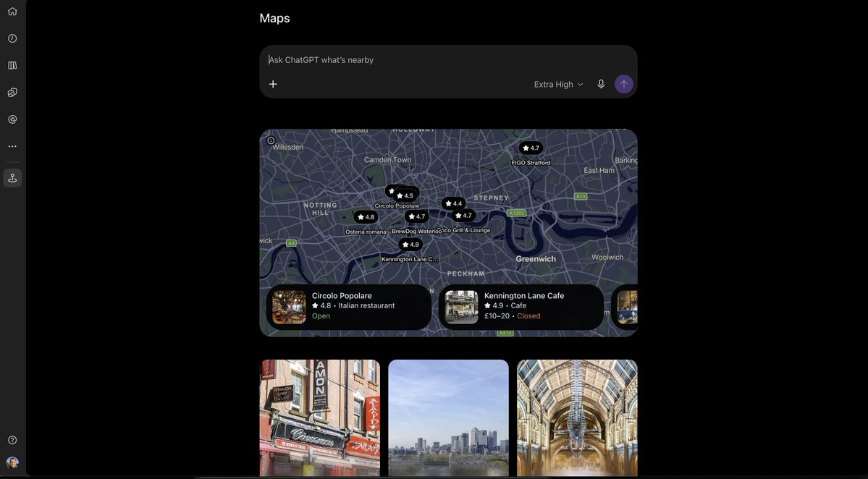The height and width of the screenshot is (479, 868).
Task: Click the BrewDog Waterloo map label
Action: [416, 232]
